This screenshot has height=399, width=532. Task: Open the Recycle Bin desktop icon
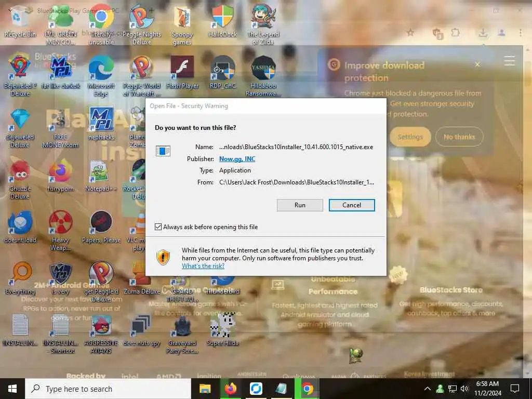(20, 21)
